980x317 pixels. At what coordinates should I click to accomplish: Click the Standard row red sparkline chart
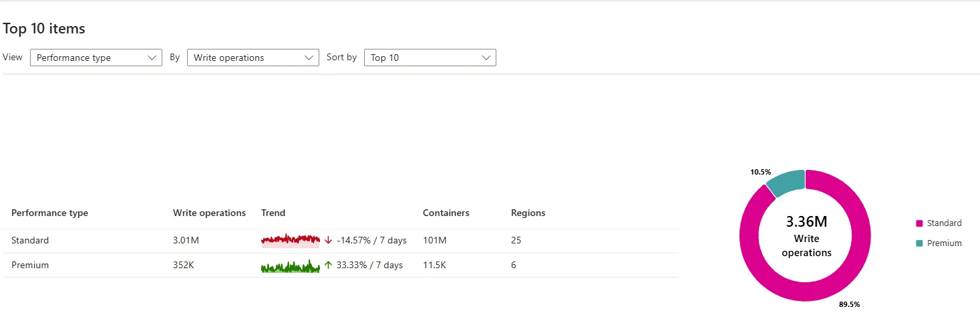pyautogui.click(x=291, y=240)
